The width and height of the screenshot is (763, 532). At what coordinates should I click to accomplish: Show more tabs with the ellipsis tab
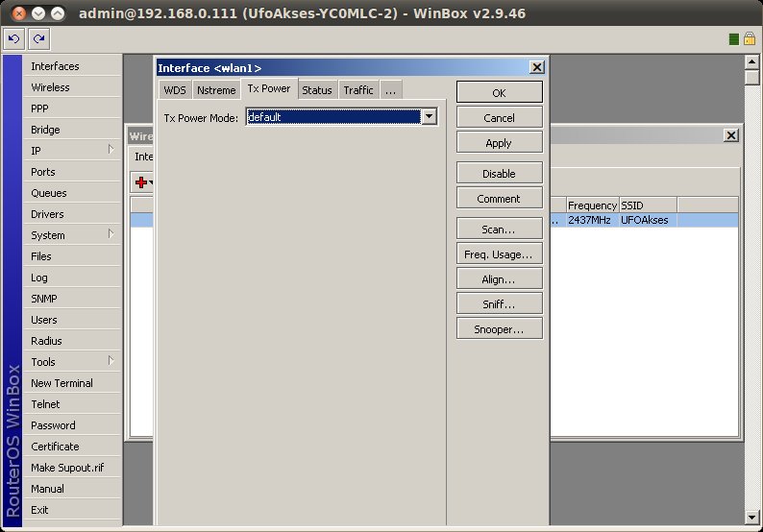tap(390, 90)
